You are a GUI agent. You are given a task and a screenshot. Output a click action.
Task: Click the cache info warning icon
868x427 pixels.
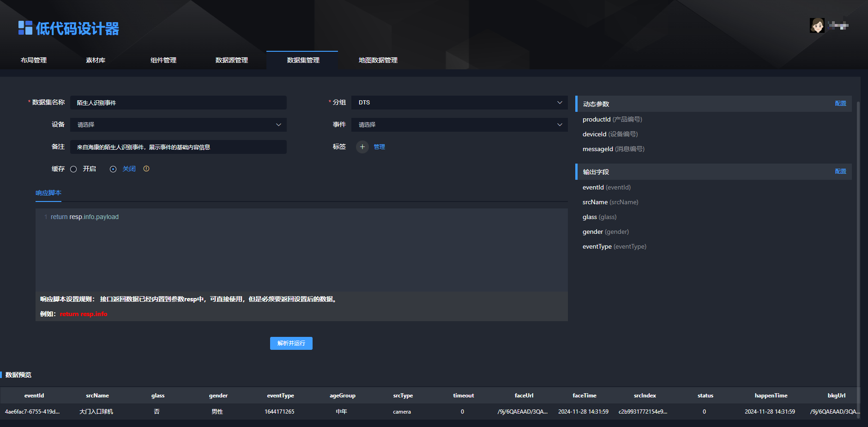[146, 169]
